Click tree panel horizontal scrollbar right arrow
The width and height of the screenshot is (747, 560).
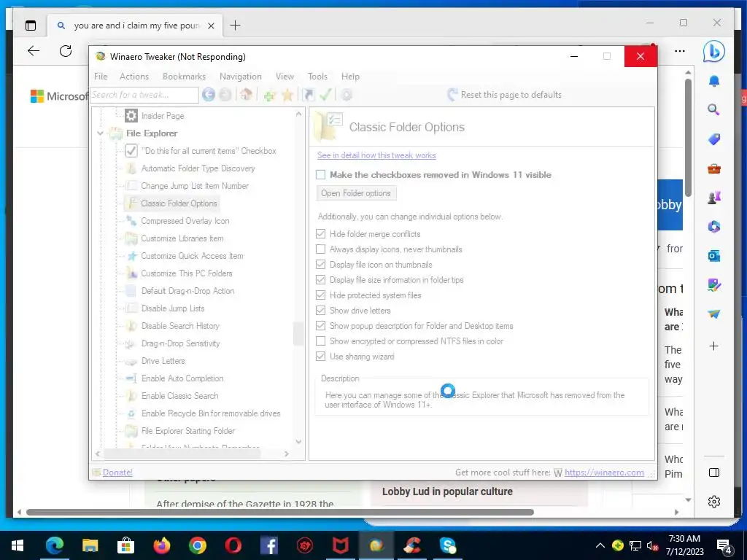tap(286, 454)
